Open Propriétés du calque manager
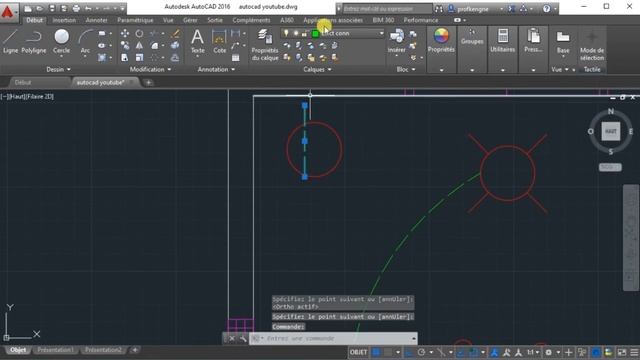 coord(265,45)
